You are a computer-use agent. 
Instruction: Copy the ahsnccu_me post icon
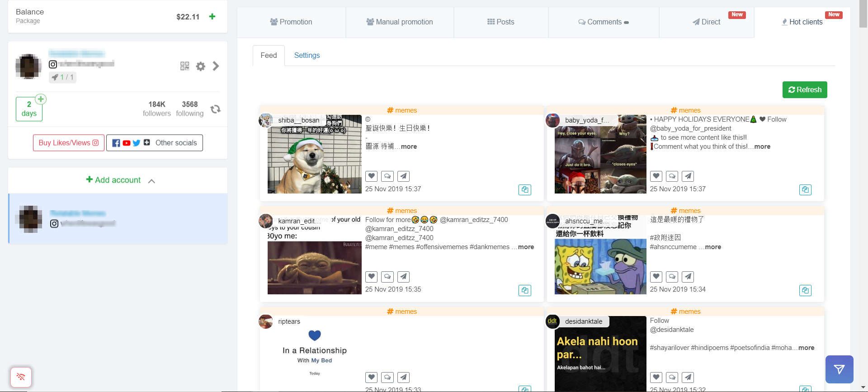tap(805, 290)
